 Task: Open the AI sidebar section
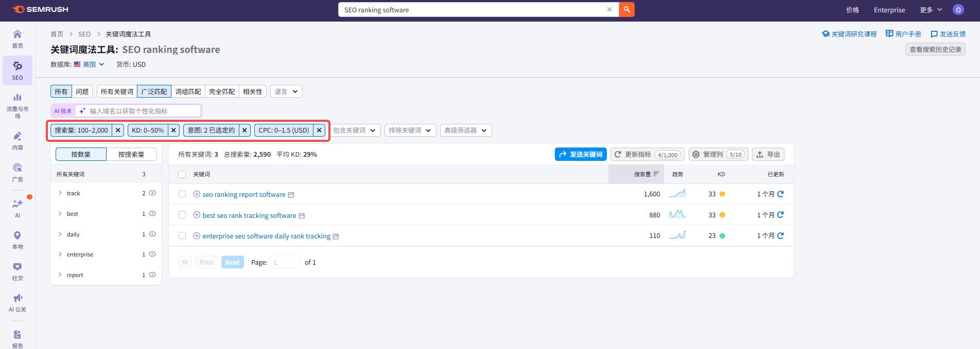pos(17,208)
